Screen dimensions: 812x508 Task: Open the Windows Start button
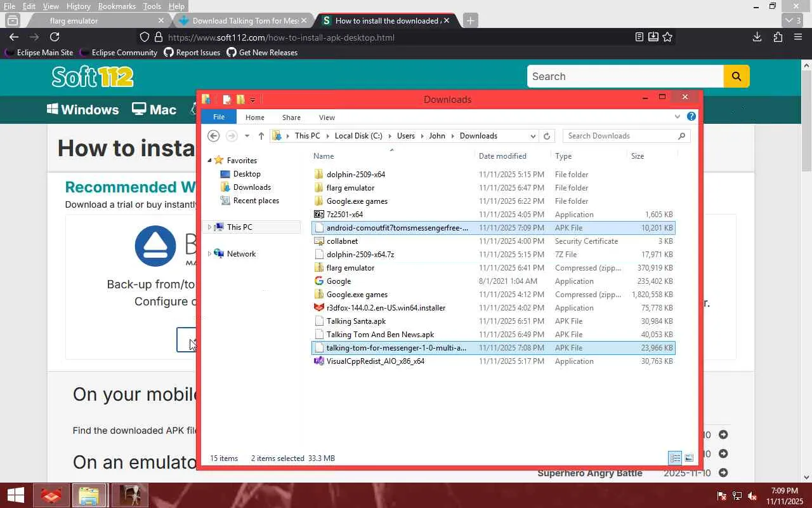click(15, 495)
